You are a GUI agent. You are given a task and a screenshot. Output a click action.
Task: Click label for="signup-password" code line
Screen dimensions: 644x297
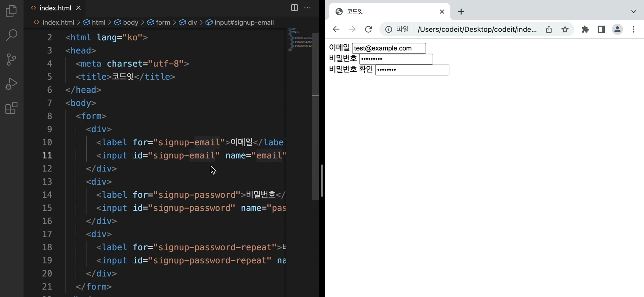click(191, 195)
